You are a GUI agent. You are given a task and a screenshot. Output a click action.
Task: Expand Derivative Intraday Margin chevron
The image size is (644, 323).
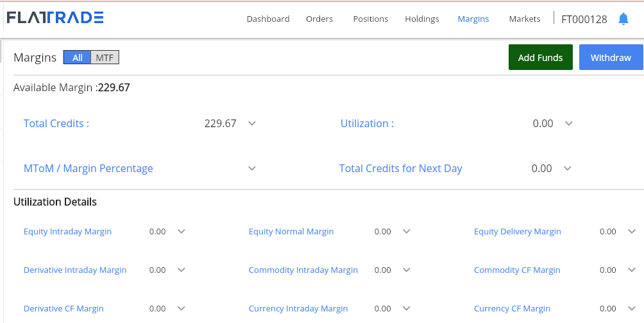pos(181,270)
